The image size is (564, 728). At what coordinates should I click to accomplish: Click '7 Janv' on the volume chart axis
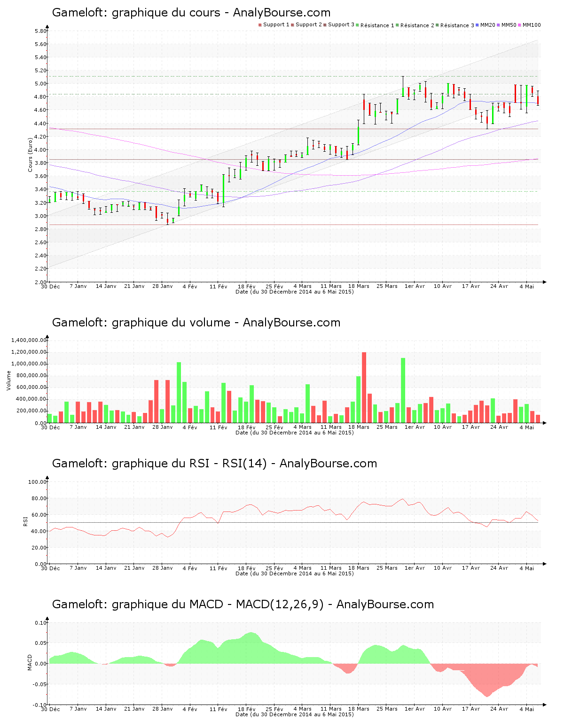click(x=78, y=427)
